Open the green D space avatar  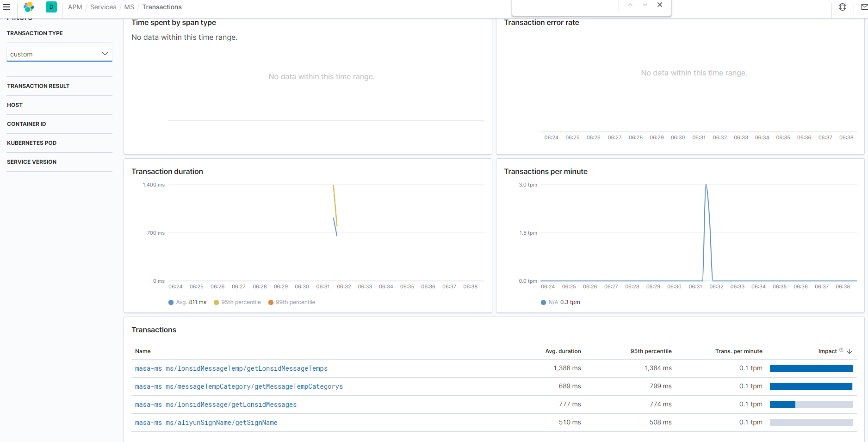coord(51,7)
